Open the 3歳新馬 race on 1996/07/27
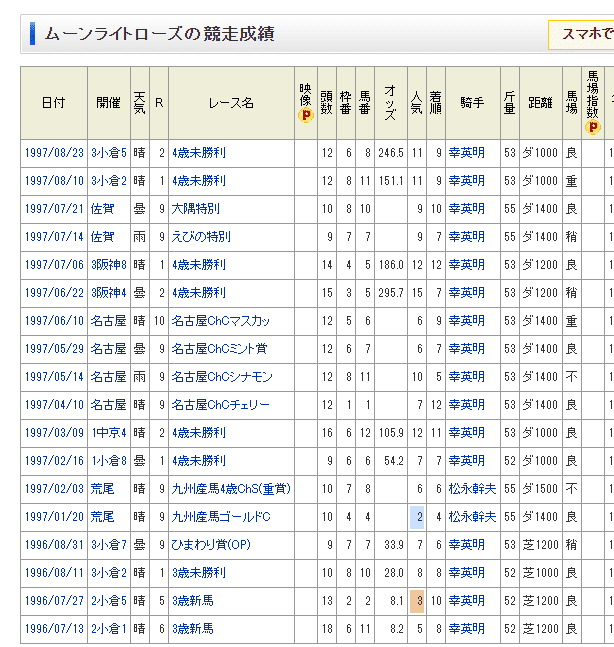Screen dimensions: 614x647 [192, 601]
